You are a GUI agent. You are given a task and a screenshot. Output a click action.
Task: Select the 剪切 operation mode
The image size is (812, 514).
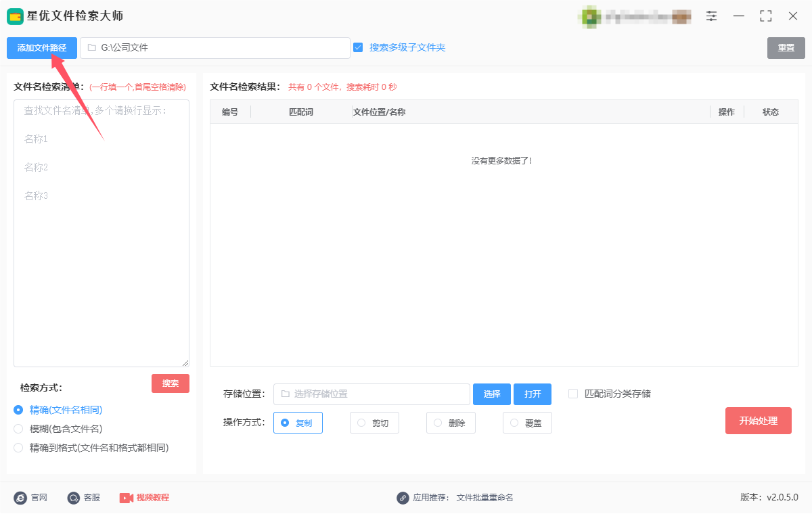click(374, 423)
